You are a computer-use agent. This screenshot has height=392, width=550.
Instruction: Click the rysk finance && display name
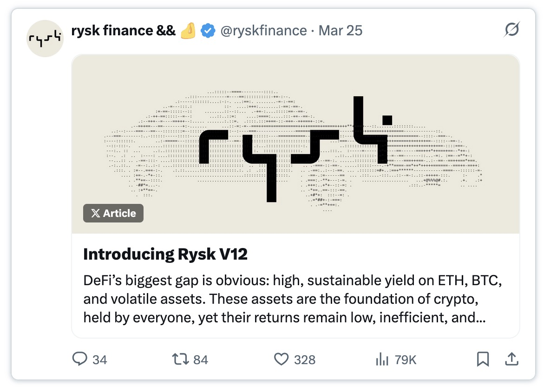coord(123,31)
